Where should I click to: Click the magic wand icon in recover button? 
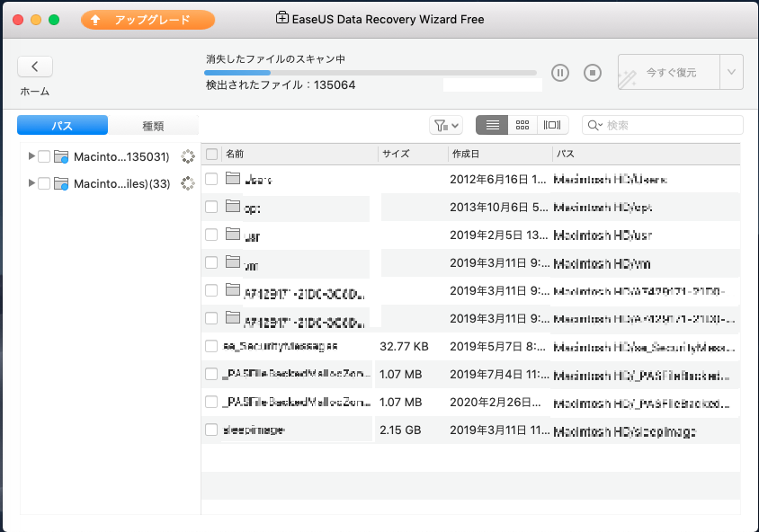click(628, 78)
